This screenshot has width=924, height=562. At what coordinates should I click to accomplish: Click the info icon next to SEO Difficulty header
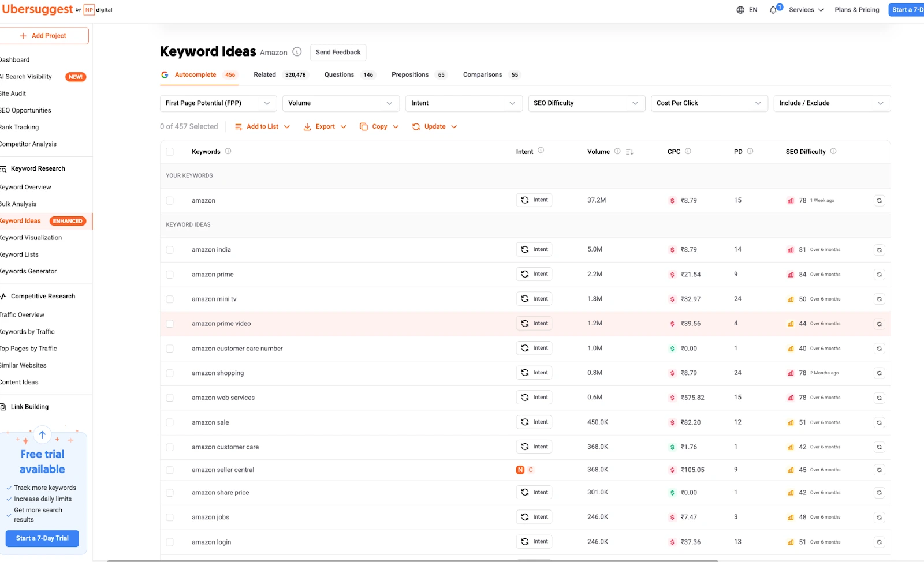833,151
